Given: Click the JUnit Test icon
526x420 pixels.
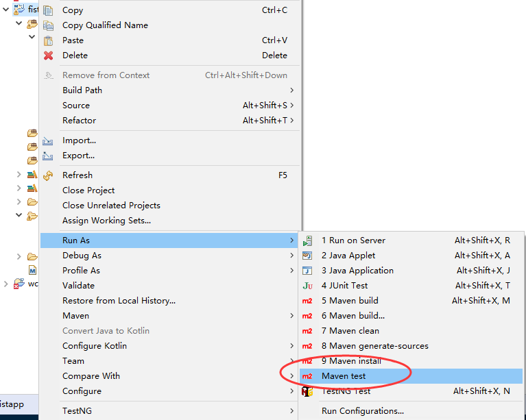Looking at the screenshot, I should click(308, 286).
